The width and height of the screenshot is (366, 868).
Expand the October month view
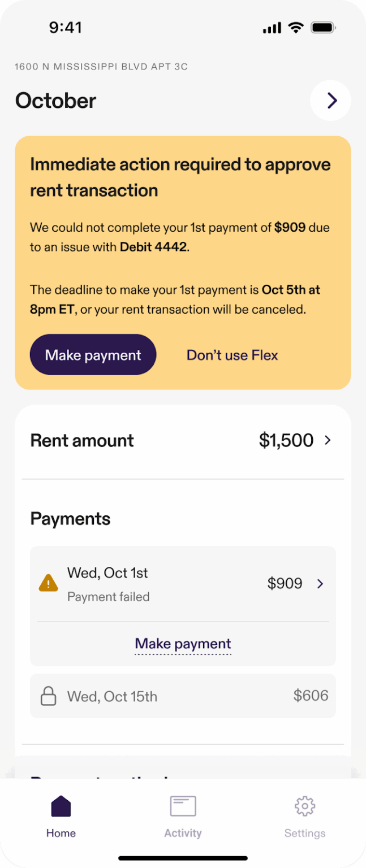330,100
